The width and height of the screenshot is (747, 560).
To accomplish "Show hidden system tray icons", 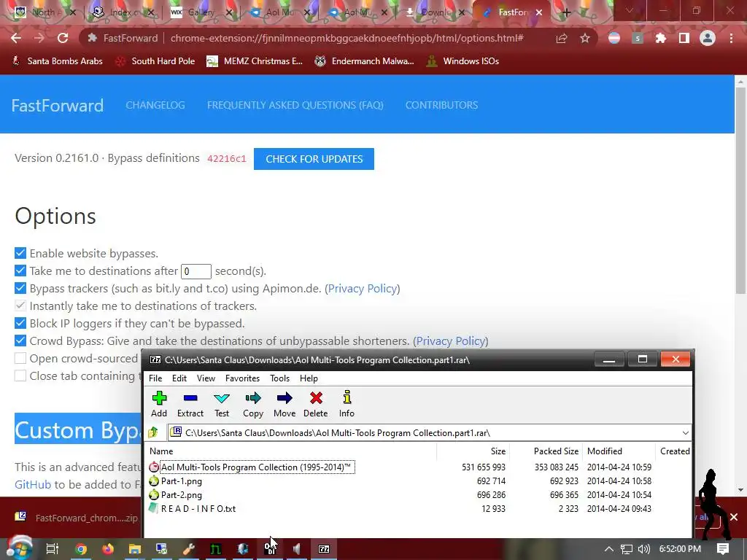I will click(609, 549).
